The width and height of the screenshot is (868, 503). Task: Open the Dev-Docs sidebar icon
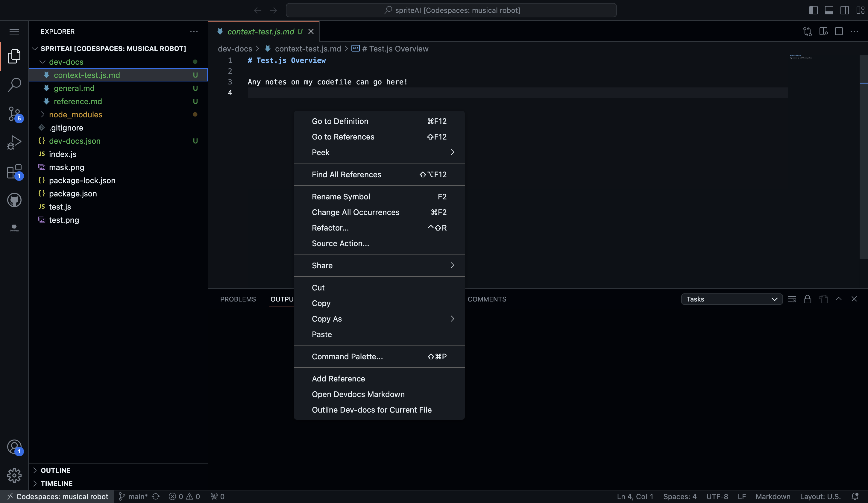(x=14, y=227)
